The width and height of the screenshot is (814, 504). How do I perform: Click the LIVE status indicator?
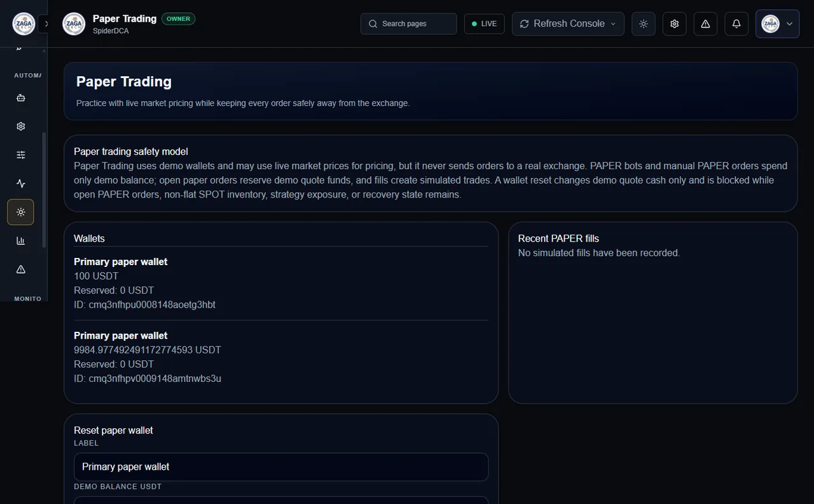485,24
